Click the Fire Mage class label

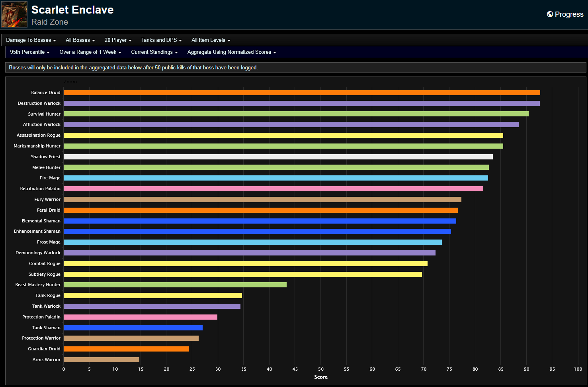point(50,178)
